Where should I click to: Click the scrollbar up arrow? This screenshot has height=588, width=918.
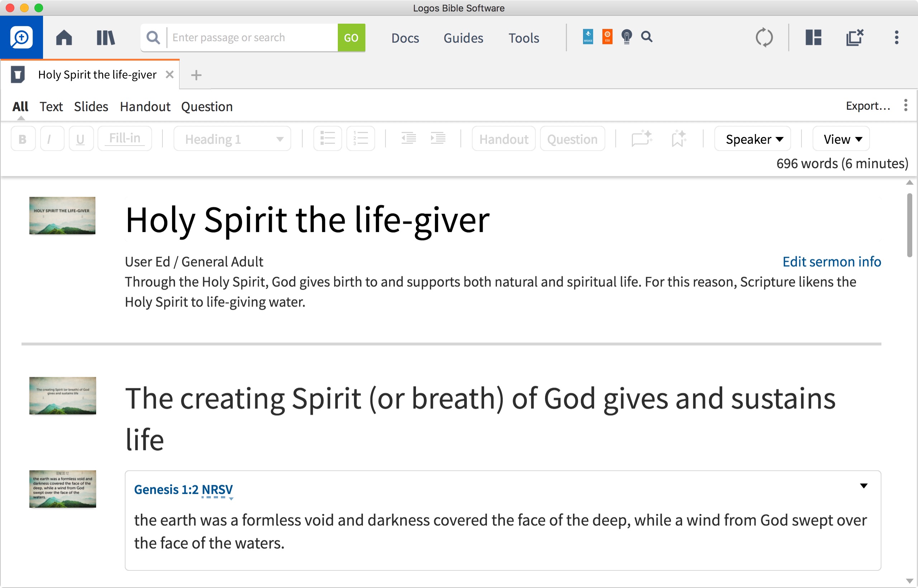tap(910, 183)
